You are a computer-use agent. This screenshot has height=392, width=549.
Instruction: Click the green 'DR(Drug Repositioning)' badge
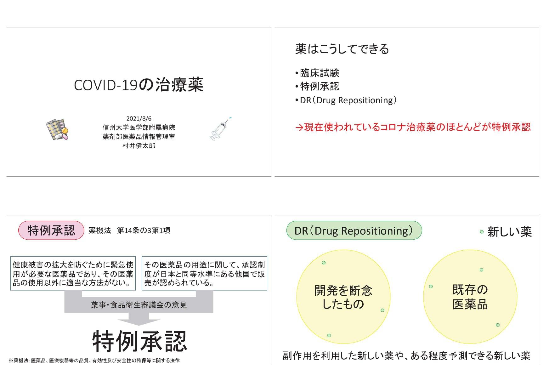[354, 230]
